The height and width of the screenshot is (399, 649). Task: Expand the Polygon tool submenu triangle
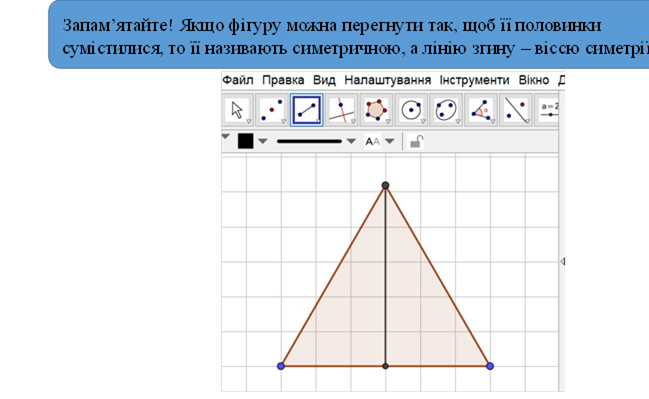point(388,121)
